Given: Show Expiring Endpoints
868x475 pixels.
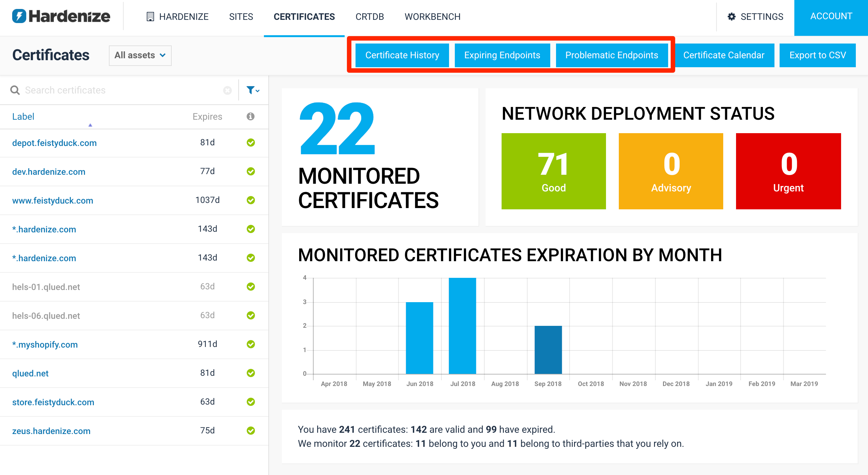Looking at the screenshot, I should tap(502, 55).
